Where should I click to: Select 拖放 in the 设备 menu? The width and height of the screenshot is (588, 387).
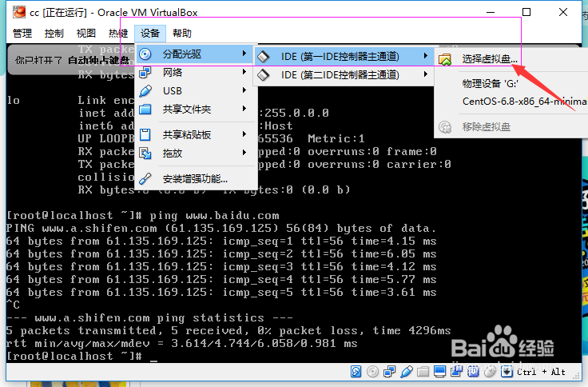196,153
